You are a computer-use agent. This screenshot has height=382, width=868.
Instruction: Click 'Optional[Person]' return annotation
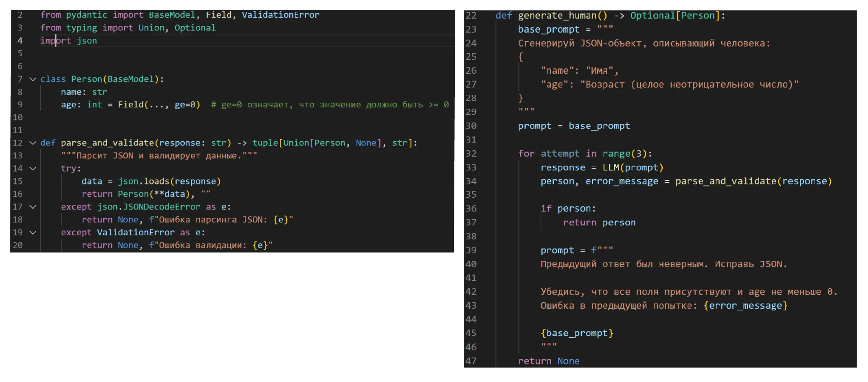pos(675,16)
